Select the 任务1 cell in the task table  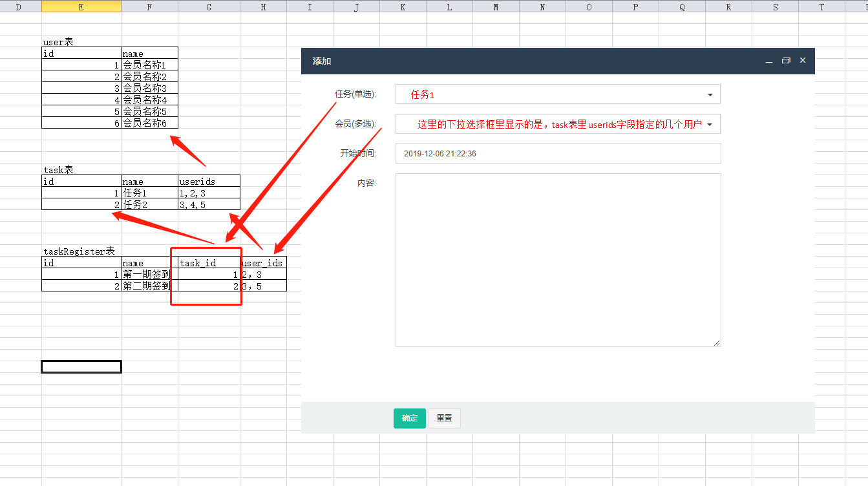pyautogui.click(x=149, y=193)
